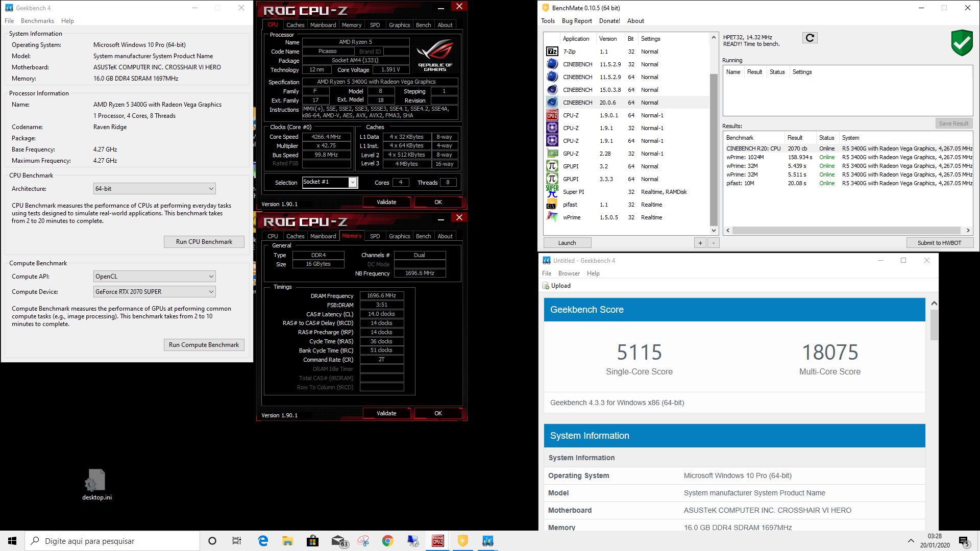This screenshot has height=551, width=980.
Task: Click wPrime icon in BenchMate list
Action: click(552, 217)
